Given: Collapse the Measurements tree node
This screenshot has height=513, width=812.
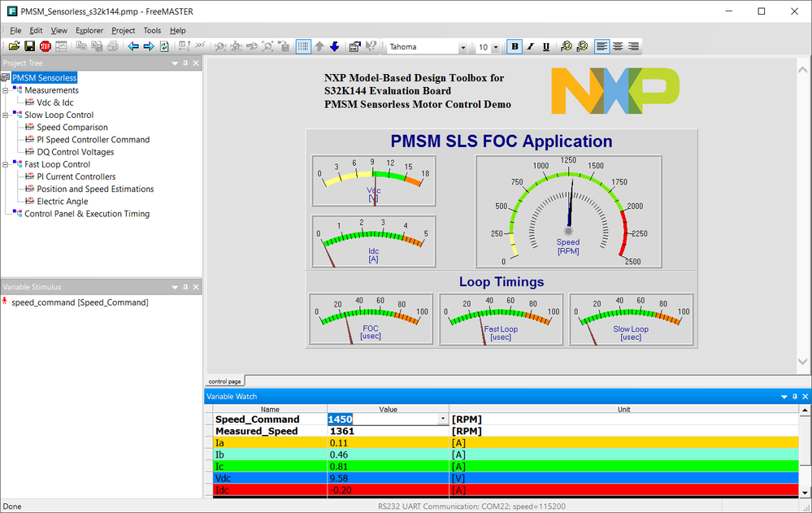Looking at the screenshot, I should 6,90.
